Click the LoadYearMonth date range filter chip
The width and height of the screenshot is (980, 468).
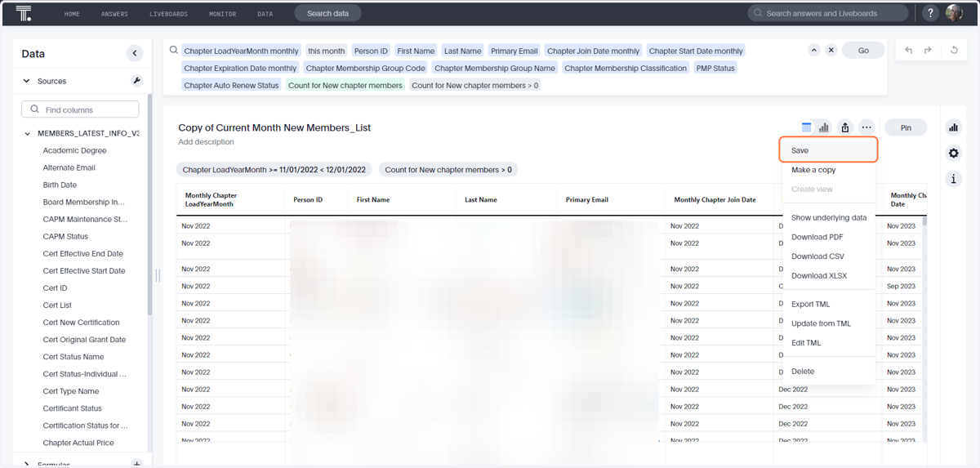(x=274, y=170)
